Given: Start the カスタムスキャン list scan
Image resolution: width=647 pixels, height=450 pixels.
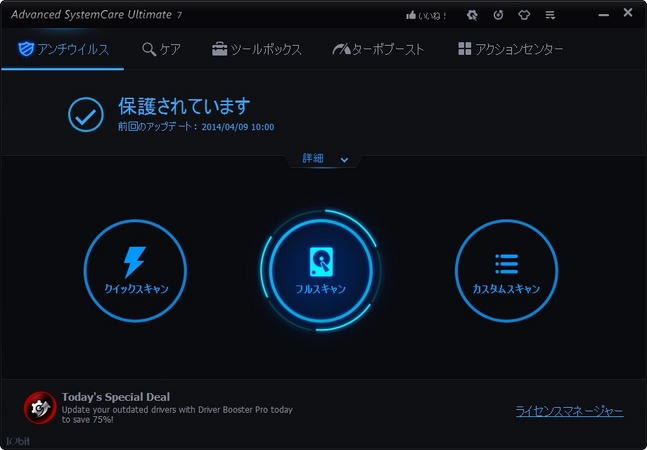Looking at the screenshot, I should pos(506,271).
